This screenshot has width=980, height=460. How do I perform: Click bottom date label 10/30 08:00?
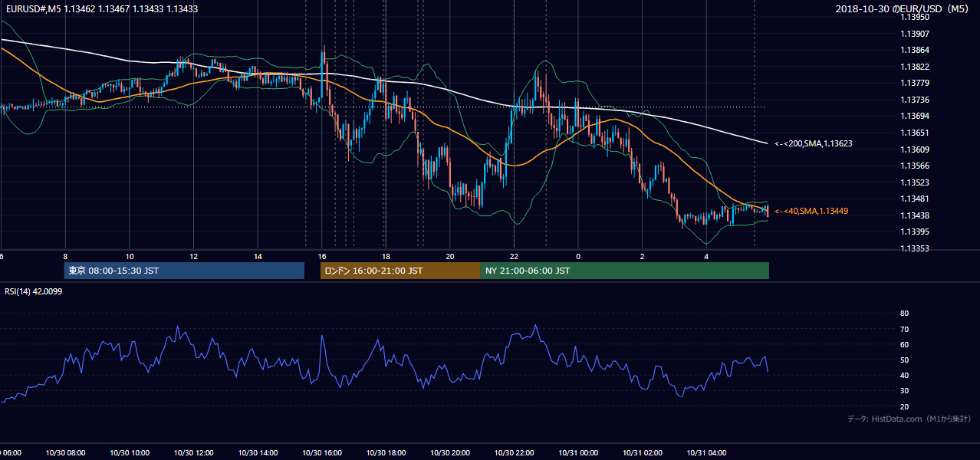coord(65,453)
